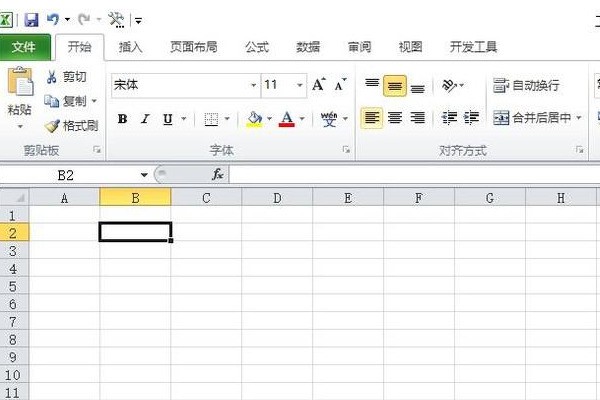This screenshot has width=600, height=400.
Task: Select column G header
Action: click(490, 198)
